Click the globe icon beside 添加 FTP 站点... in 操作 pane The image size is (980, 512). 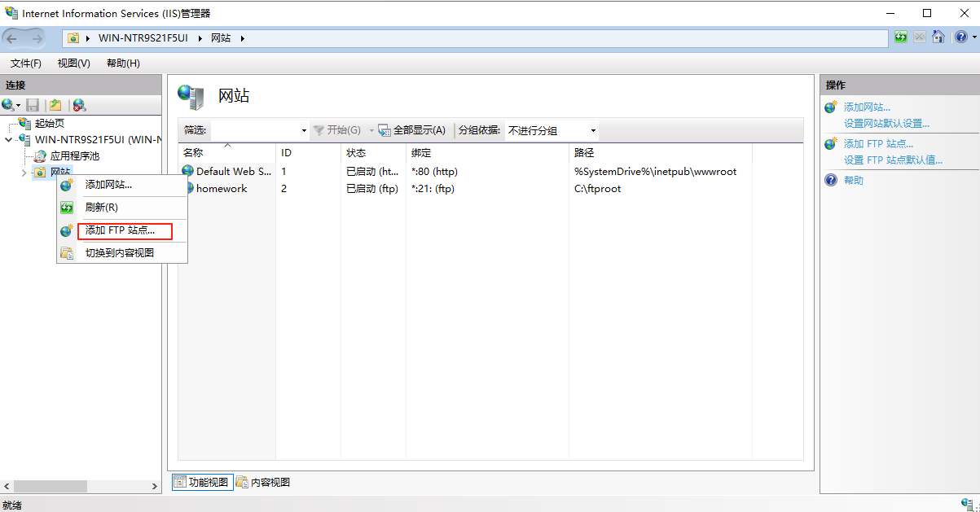click(831, 144)
